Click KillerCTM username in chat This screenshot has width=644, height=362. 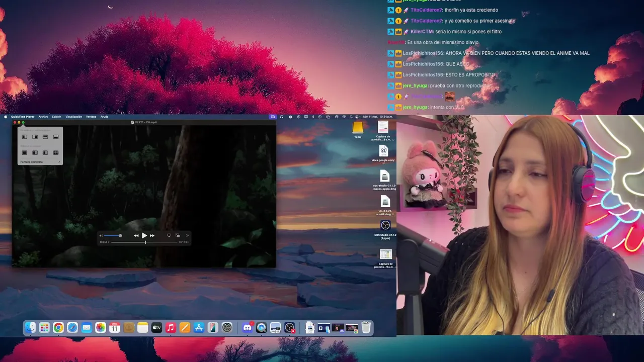point(422,32)
